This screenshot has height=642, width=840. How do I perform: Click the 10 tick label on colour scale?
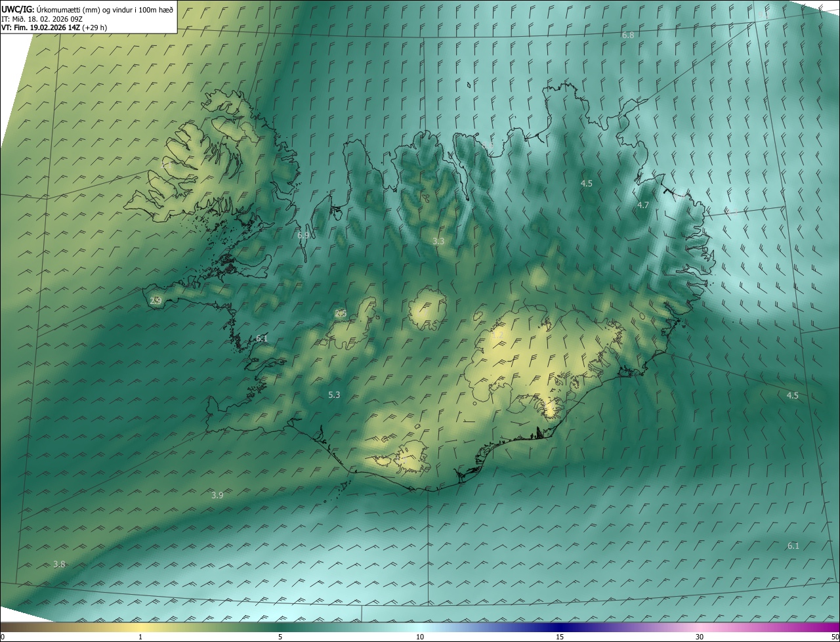(x=420, y=637)
